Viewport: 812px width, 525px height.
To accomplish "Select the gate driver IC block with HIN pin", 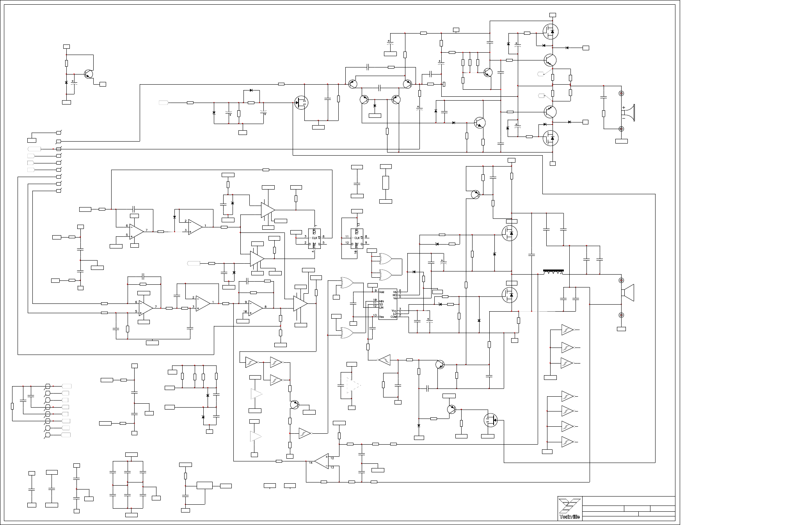I will (x=387, y=304).
